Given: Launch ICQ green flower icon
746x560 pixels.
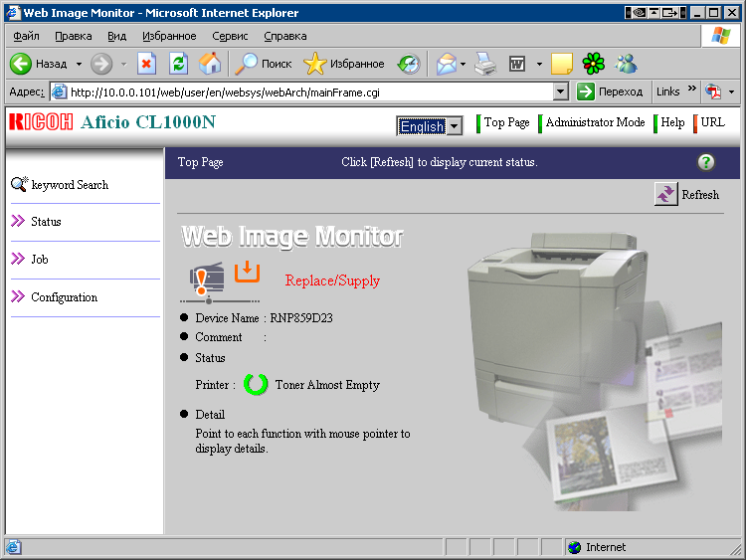Looking at the screenshot, I should coord(594,64).
